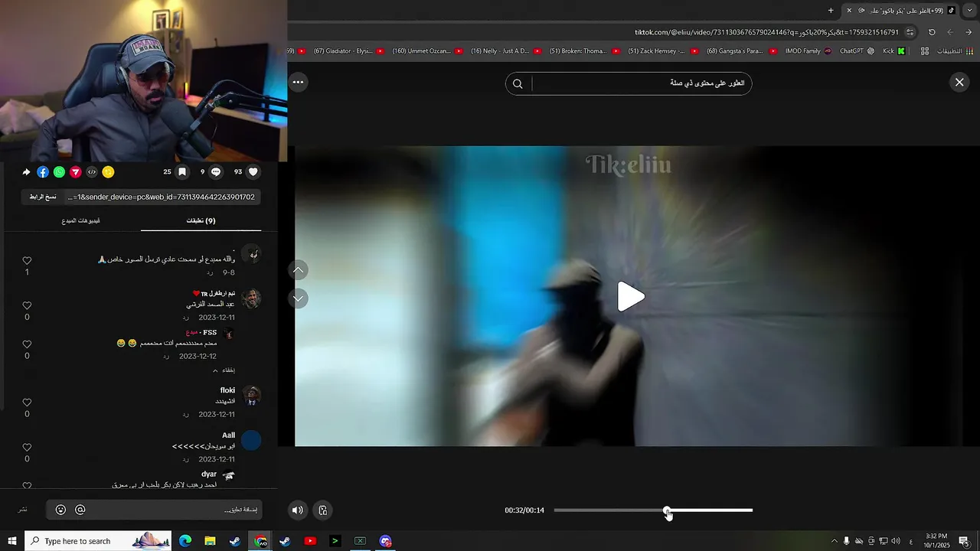Viewport: 980px width, 551px height.
Task: Open dyar's username in comments
Action: 209,474
